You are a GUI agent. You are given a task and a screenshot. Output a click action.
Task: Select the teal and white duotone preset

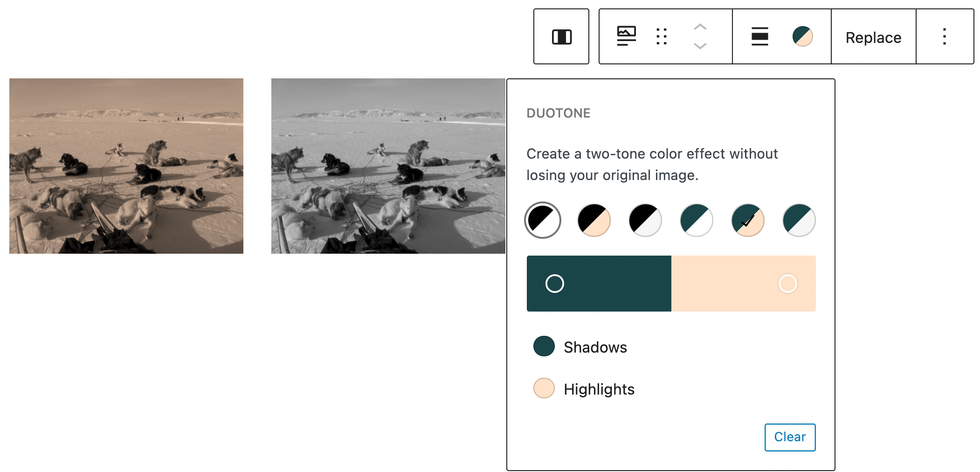pos(697,220)
